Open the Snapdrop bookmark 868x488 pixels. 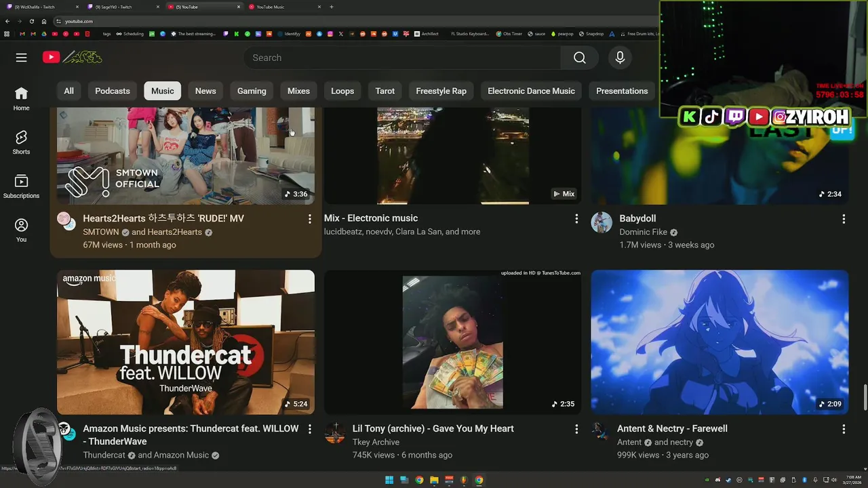coord(591,34)
